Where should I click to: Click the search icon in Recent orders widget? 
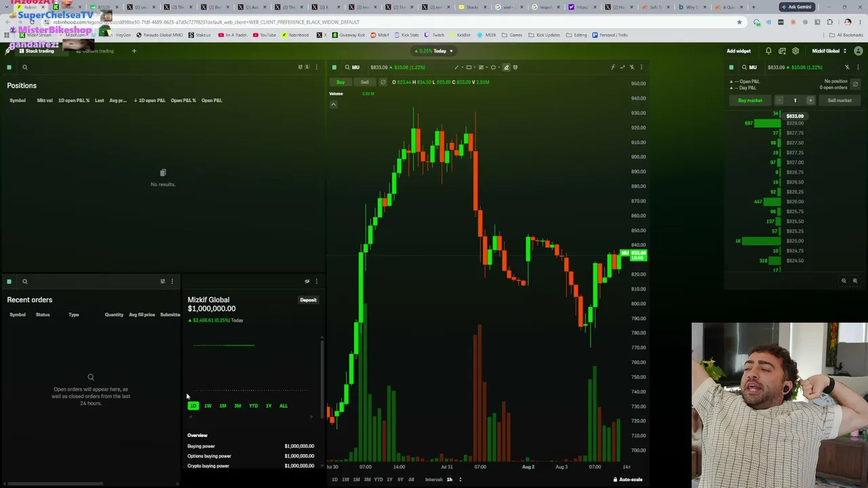click(x=24, y=281)
